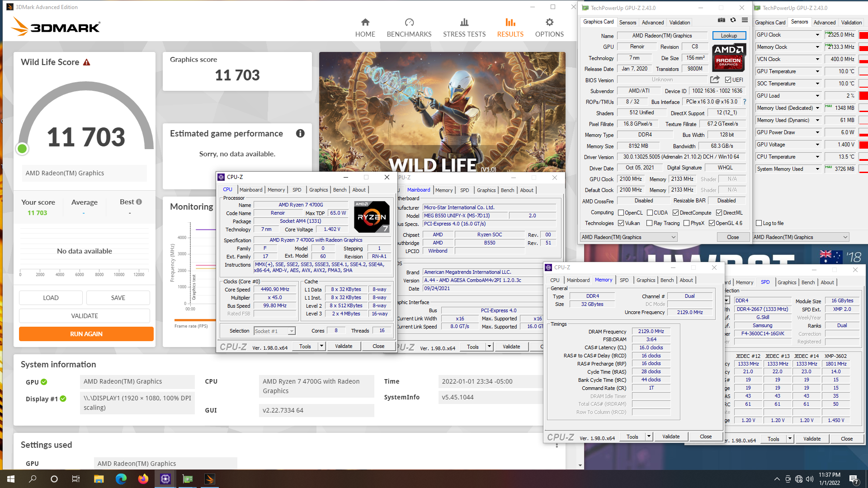The height and width of the screenshot is (488, 868).
Task: Click green check icon beside Display #1
Action: click(63, 399)
